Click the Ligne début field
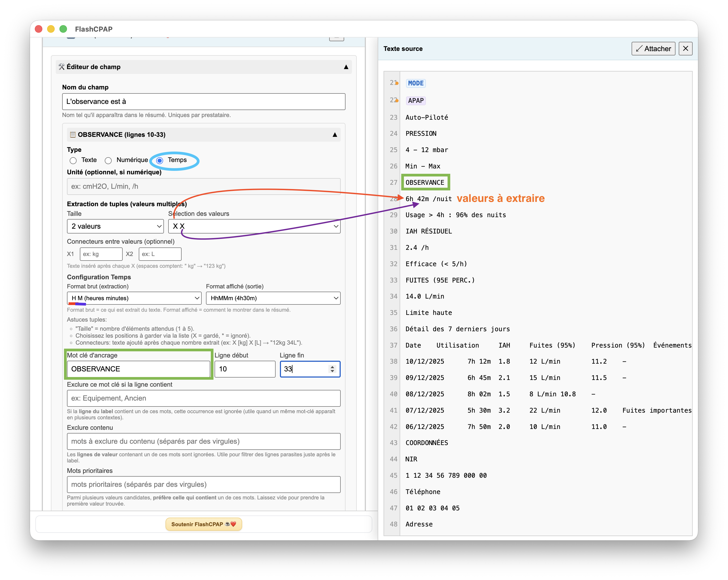 pos(245,369)
